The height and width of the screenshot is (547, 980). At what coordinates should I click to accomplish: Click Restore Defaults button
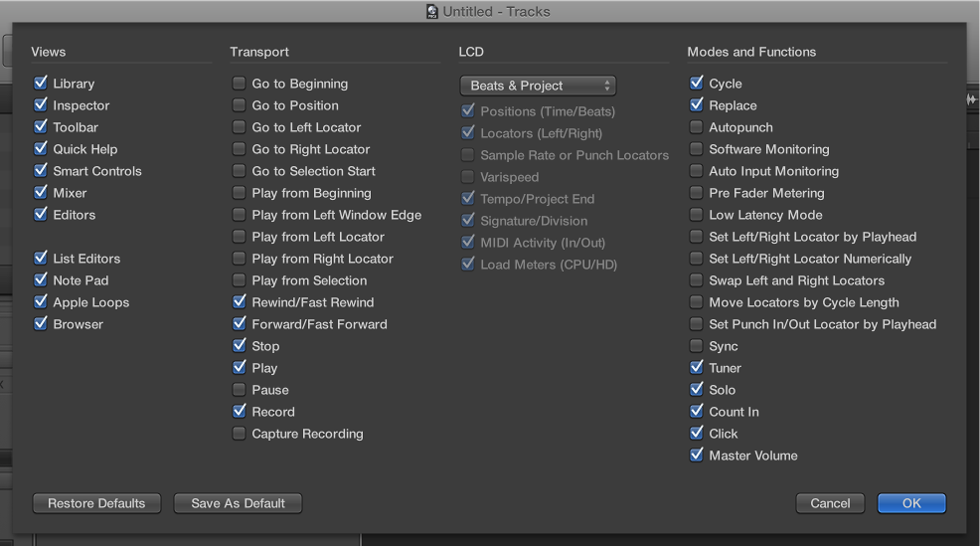96,503
